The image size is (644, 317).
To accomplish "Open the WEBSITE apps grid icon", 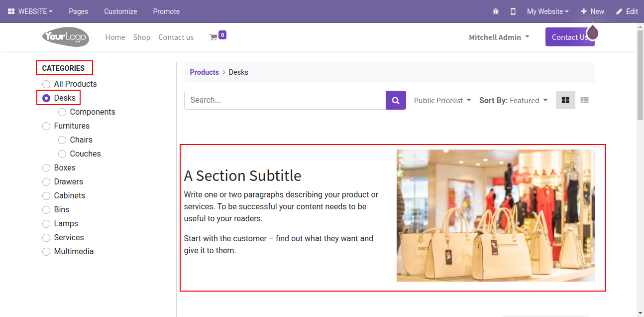I will tap(11, 11).
